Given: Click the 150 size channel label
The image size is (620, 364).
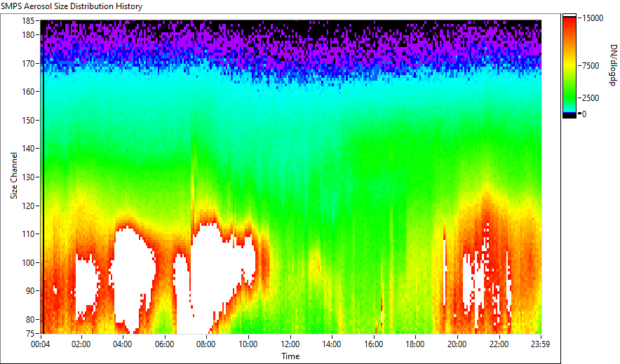Looking at the screenshot, I should pyautogui.click(x=28, y=120).
